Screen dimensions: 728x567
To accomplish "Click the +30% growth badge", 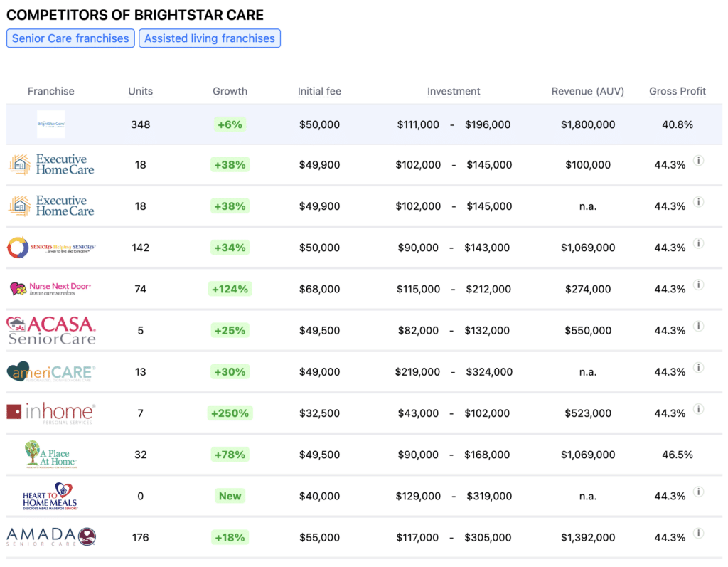I will click(x=230, y=371).
